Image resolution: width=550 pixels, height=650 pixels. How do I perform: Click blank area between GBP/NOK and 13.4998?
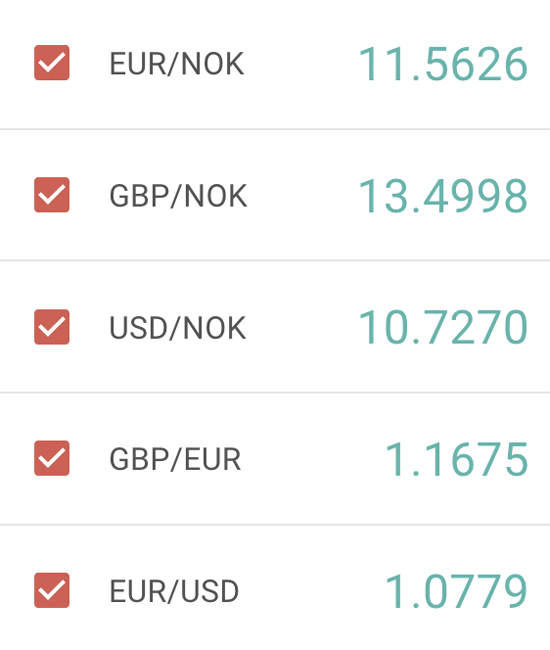pos(303,196)
